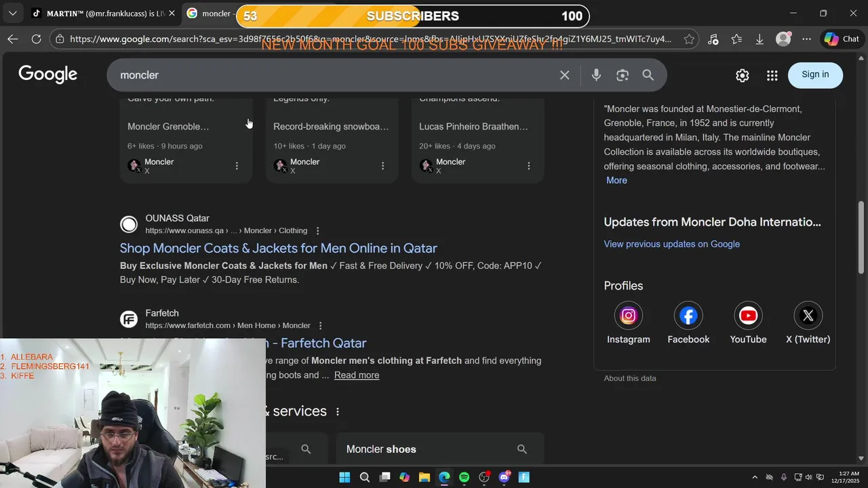Viewport: 868px width, 488px height.
Task: Open Copilot Chat button
Action: (x=842, y=39)
